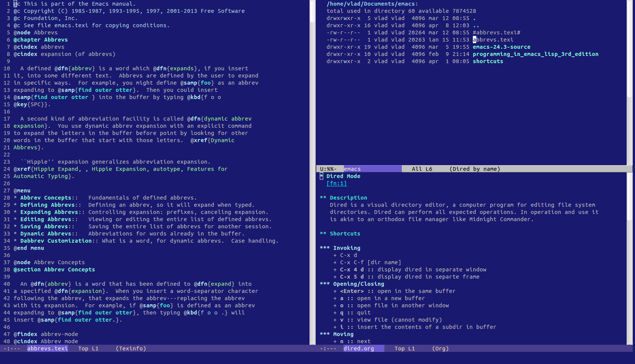Click the @end menu line
The image size is (635, 364).
tap(29, 248)
